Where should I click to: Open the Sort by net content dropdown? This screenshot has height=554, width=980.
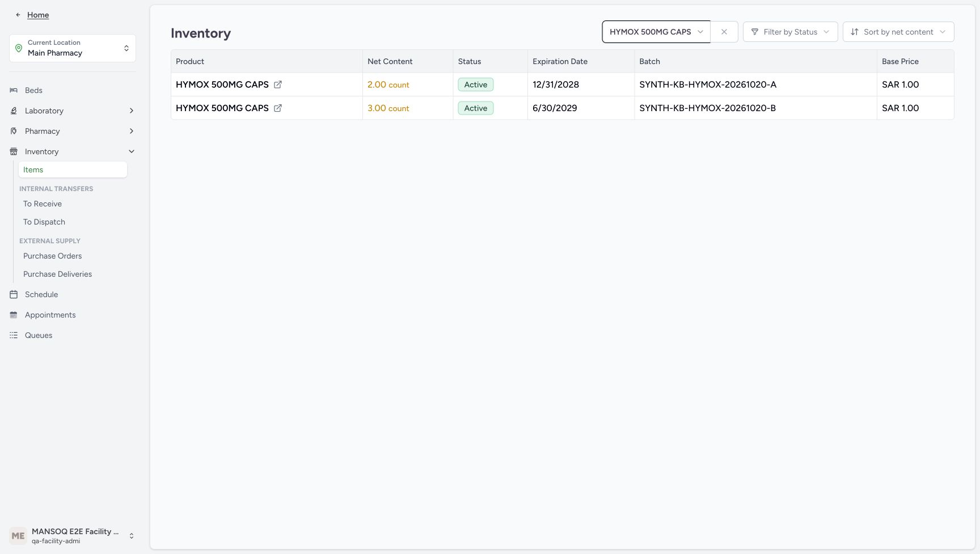coord(898,32)
